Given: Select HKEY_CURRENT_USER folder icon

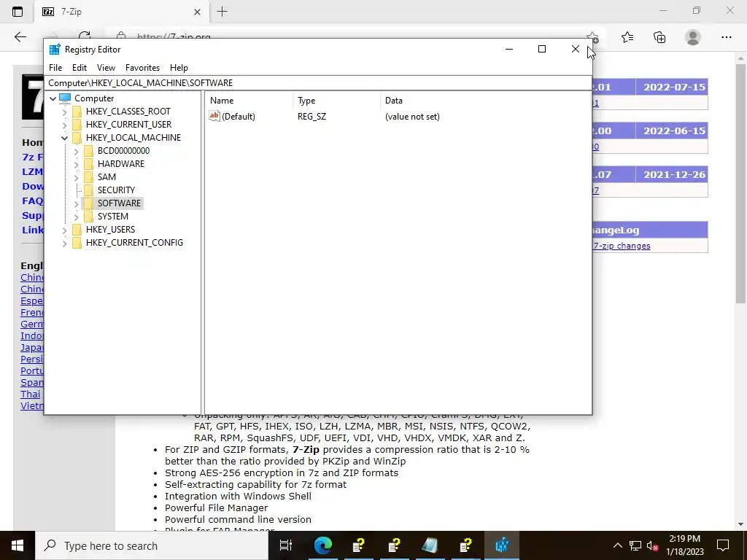Looking at the screenshot, I should (77, 124).
